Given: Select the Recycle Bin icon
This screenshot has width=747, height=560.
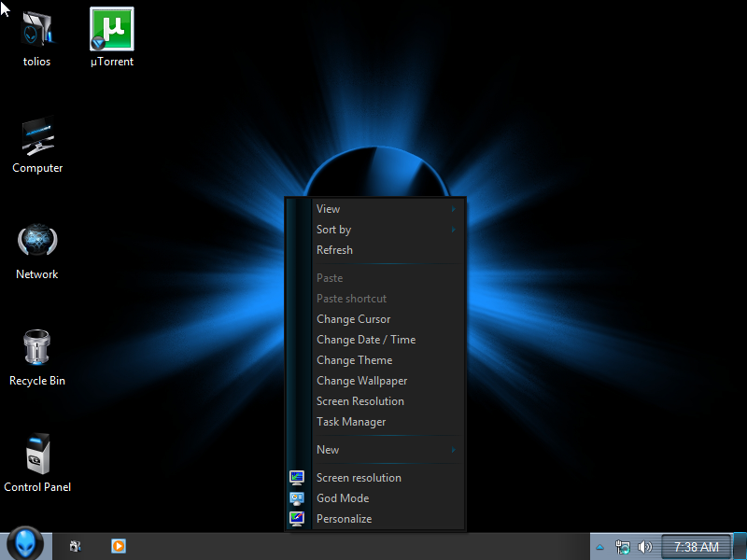Looking at the screenshot, I should pyautogui.click(x=37, y=350).
